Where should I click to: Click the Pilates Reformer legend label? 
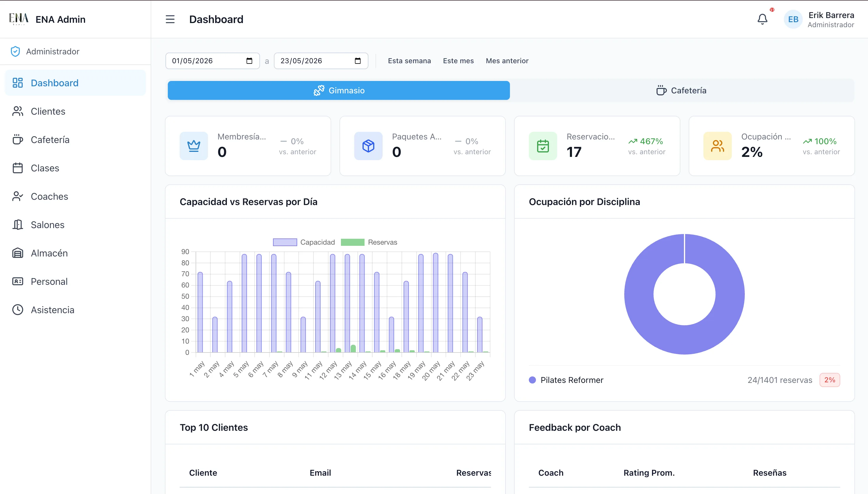pos(572,380)
